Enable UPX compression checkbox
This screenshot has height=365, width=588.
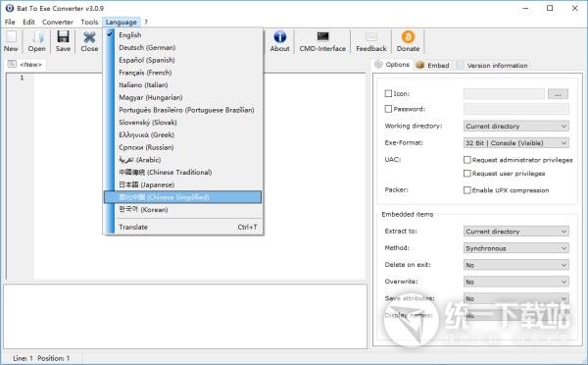click(466, 190)
